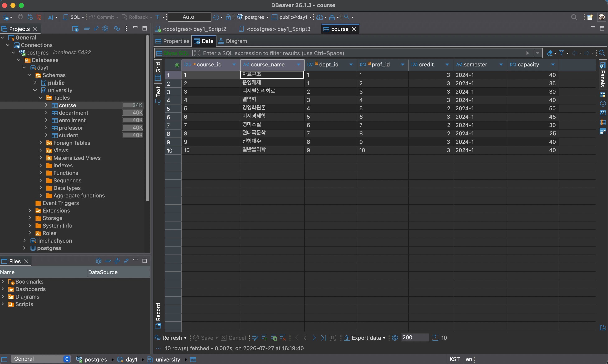Click the fetch size field showing 200
Image resolution: width=608 pixels, height=364 pixels.
click(415, 337)
